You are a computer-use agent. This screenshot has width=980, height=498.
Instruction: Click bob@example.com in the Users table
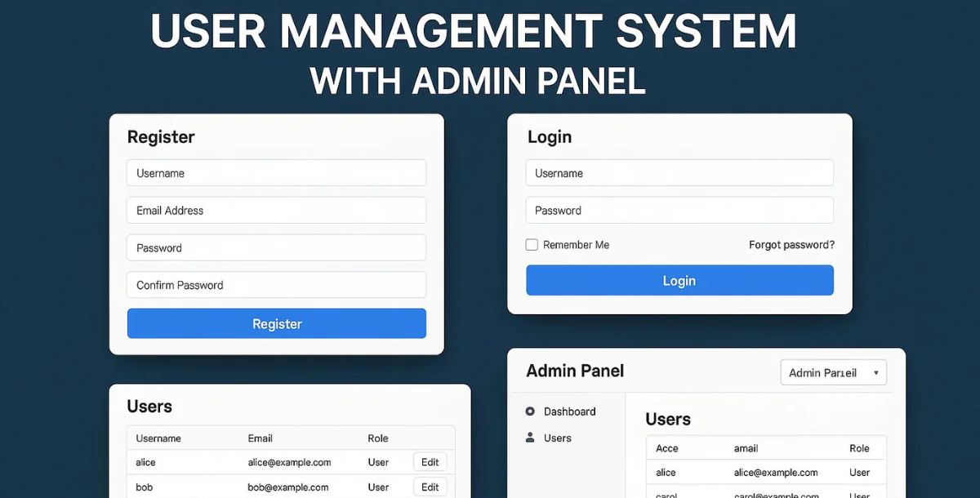coord(288,487)
